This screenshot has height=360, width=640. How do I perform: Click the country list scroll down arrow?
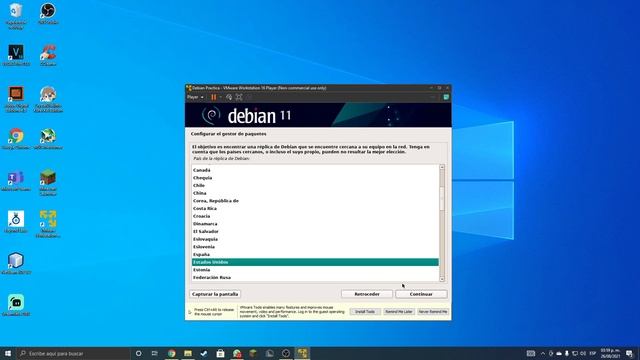pos(442,279)
